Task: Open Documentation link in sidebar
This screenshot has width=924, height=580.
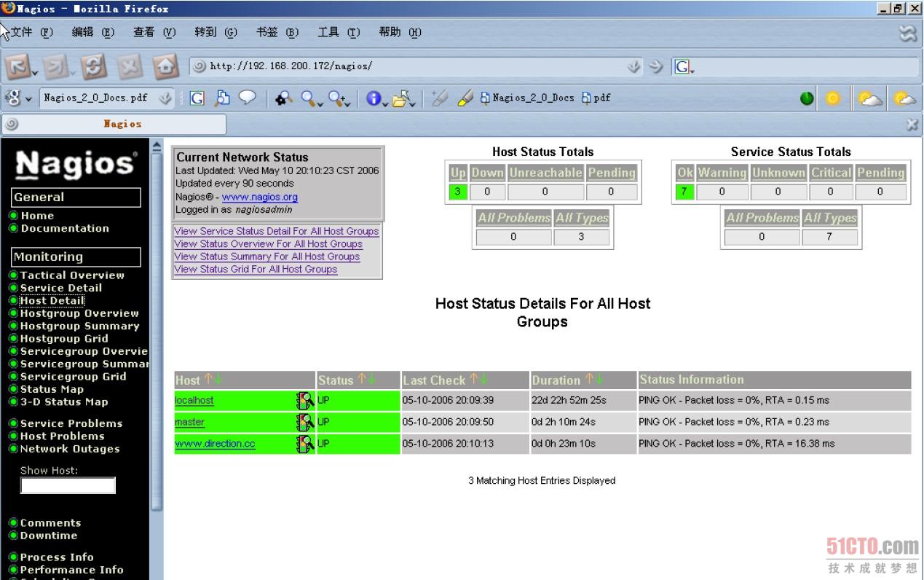Action: point(65,228)
